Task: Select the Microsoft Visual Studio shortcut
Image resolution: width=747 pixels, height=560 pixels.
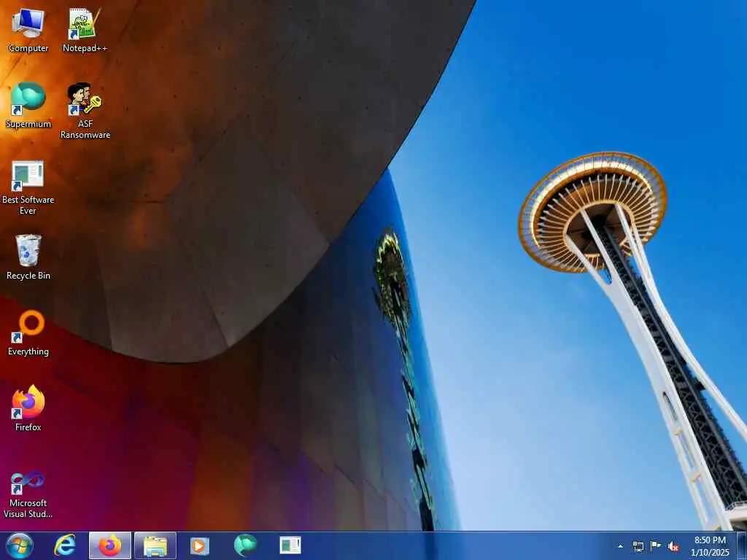Action: [28, 494]
